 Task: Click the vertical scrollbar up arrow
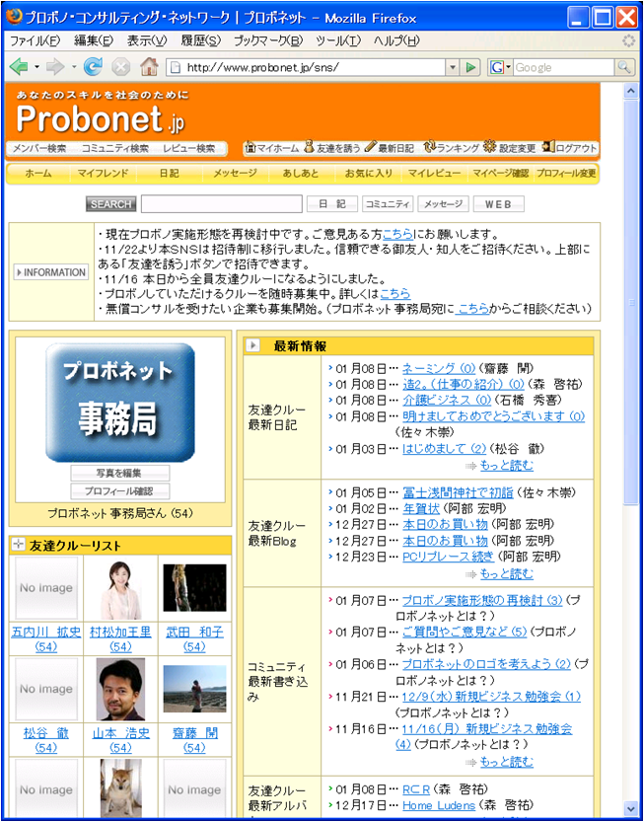(x=631, y=91)
